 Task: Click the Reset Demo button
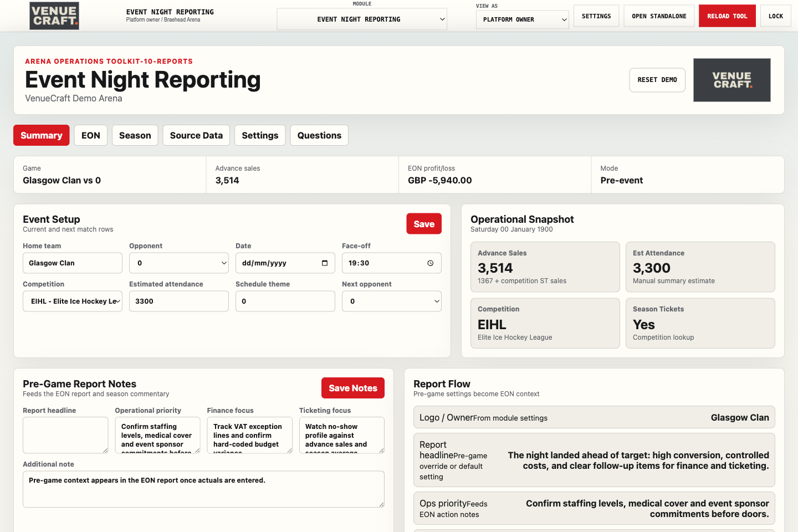[x=657, y=80]
